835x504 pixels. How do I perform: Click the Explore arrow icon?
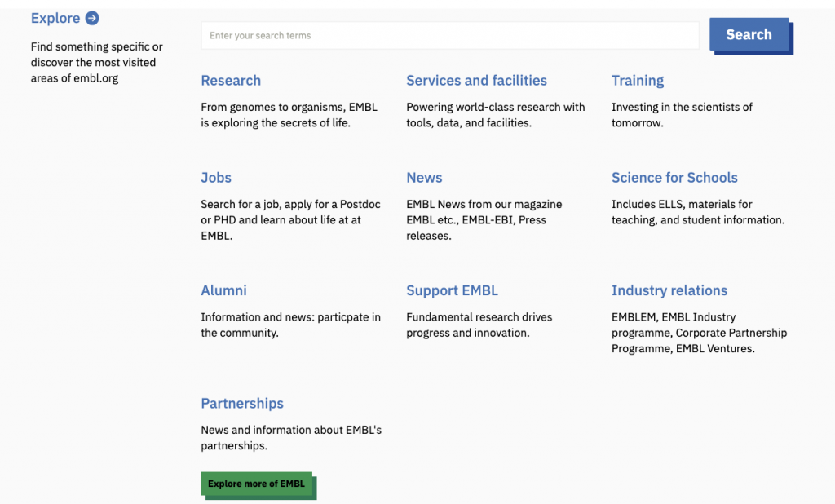pyautogui.click(x=92, y=18)
